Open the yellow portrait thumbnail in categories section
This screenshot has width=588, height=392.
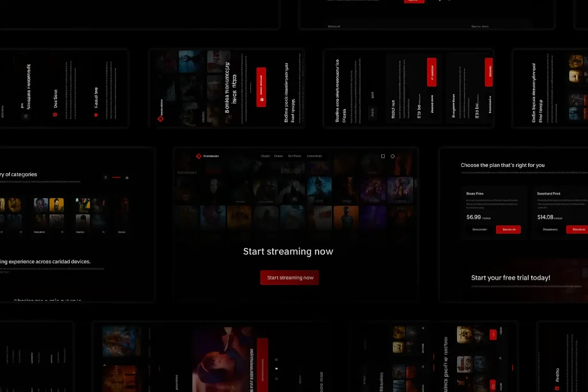[x=56, y=205]
